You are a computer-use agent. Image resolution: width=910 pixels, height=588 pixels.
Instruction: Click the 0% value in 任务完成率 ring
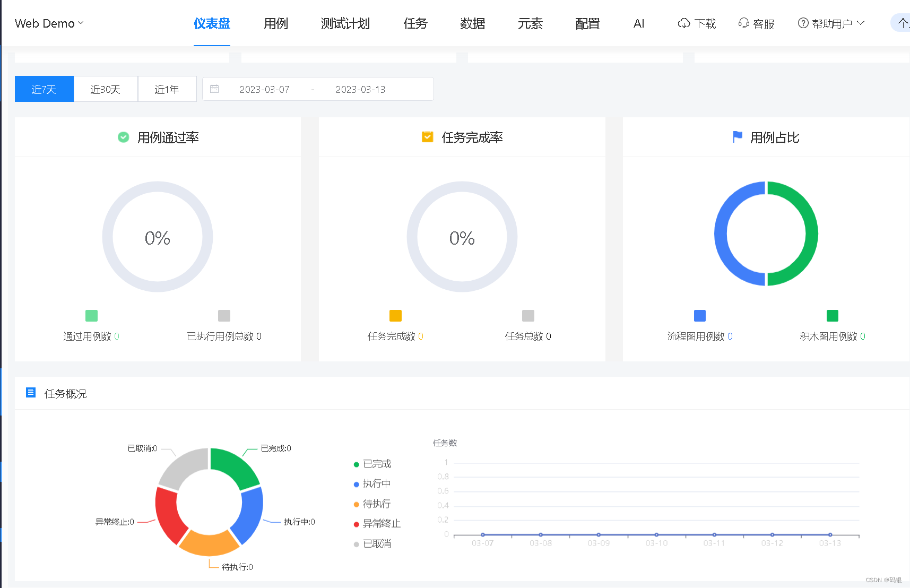462,238
